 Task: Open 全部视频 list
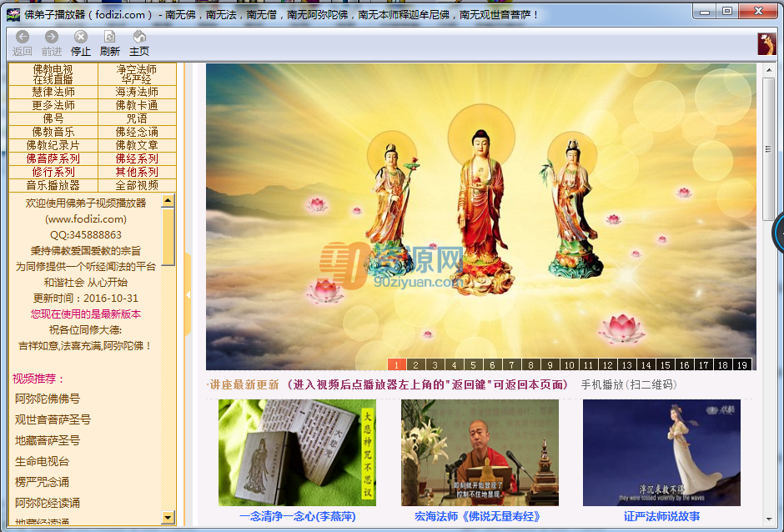pos(137,185)
